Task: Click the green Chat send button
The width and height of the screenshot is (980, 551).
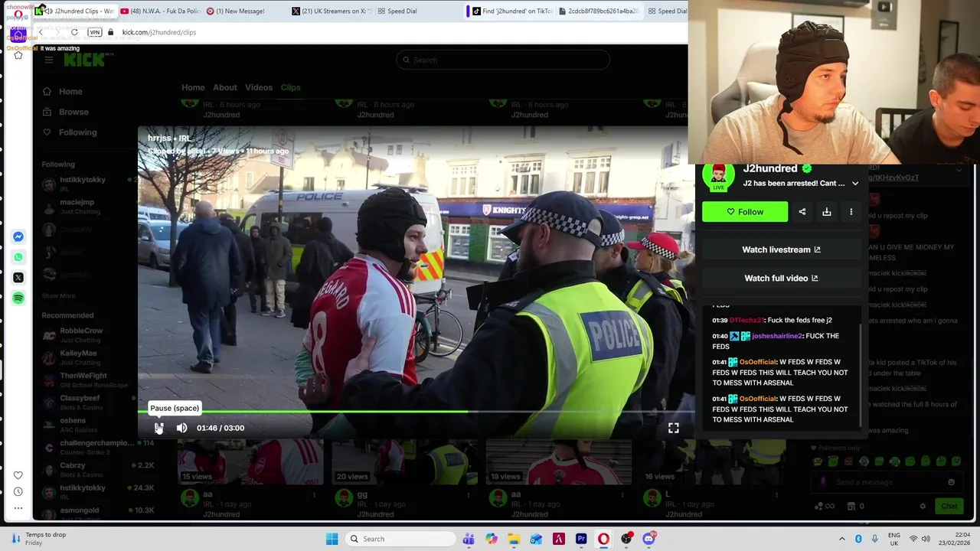Action: (949, 506)
